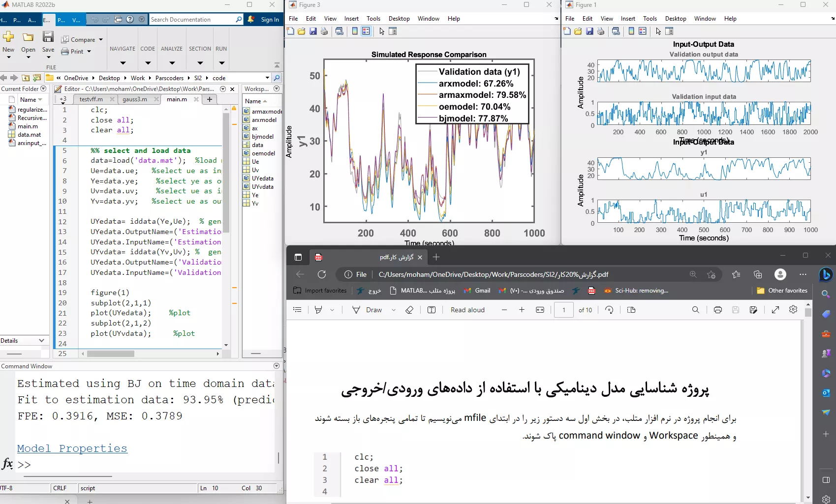Click the search magnifier in documentation box
This screenshot has width=836, height=504.
click(239, 19)
